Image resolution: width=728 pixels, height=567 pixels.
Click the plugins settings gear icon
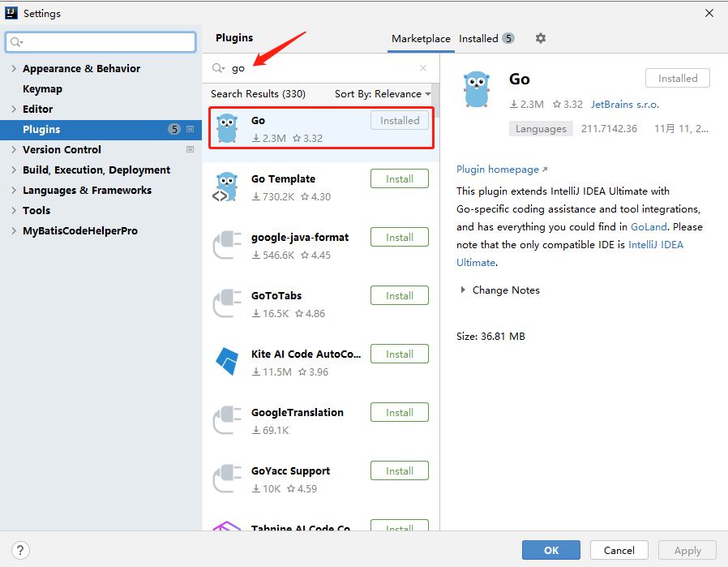pos(541,39)
